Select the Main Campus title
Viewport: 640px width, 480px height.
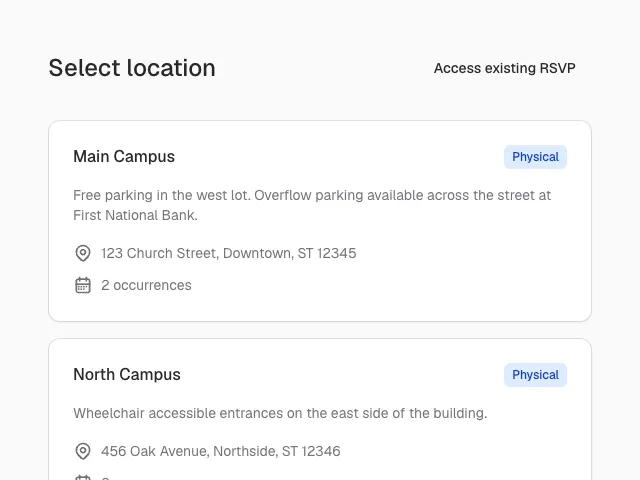click(124, 157)
